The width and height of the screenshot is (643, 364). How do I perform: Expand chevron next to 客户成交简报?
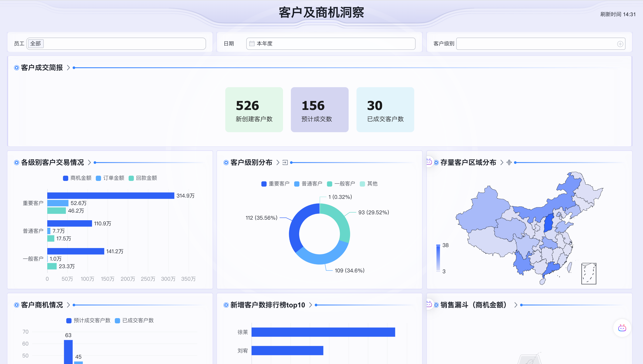[68, 68]
